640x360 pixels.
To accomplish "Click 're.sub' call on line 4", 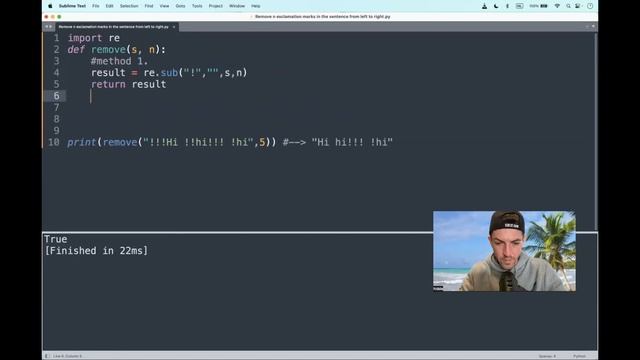I will click(160, 73).
